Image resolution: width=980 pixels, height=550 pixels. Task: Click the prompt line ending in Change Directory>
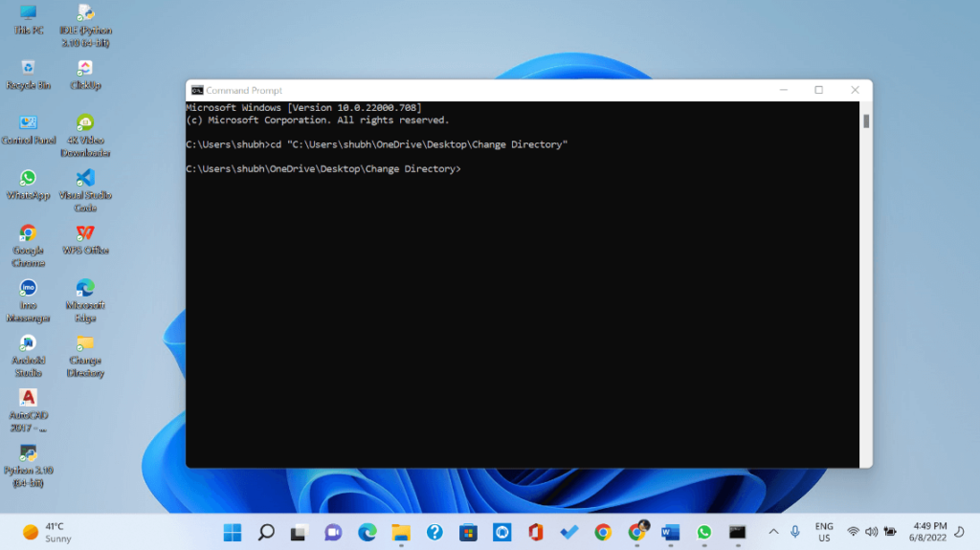coord(323,168)
